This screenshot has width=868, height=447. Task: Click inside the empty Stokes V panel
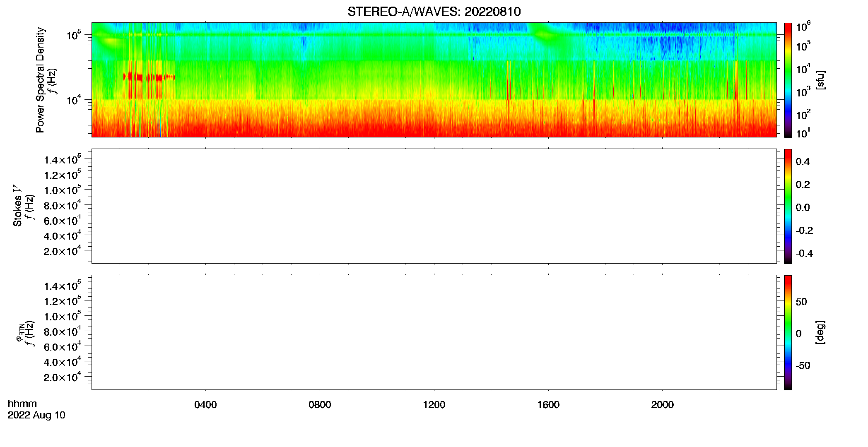click(x=434, y=206)
